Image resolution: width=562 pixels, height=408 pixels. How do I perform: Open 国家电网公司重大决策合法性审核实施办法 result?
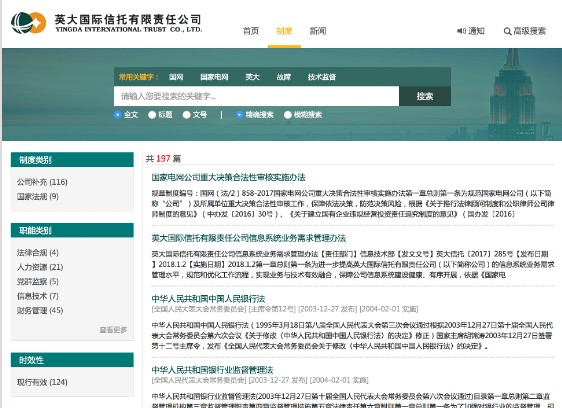228,177
